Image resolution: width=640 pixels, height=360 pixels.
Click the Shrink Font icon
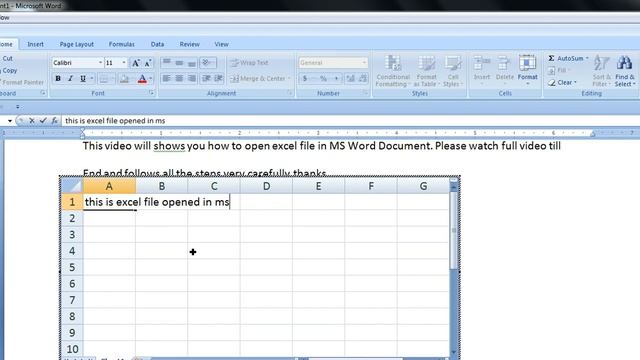(x=148, y=63)
